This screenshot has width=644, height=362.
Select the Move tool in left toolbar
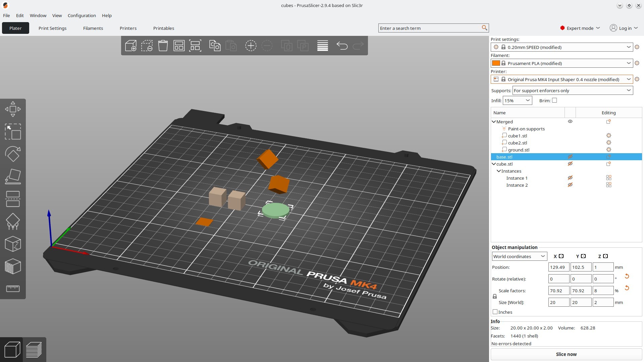pos(13,109)
